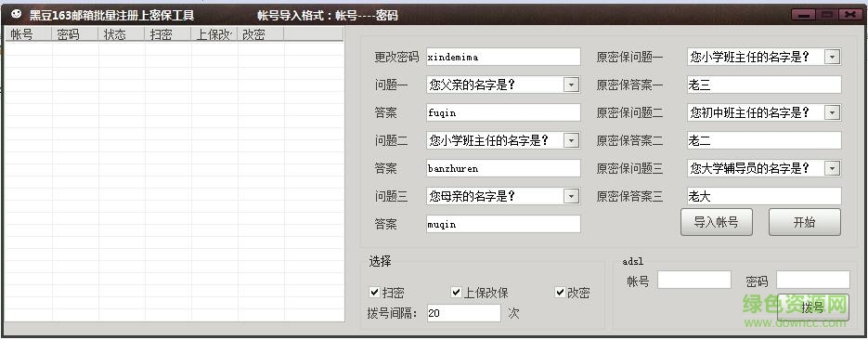
Task: Click the 原密保答案一 field (老三)
Action: (764, 85)
